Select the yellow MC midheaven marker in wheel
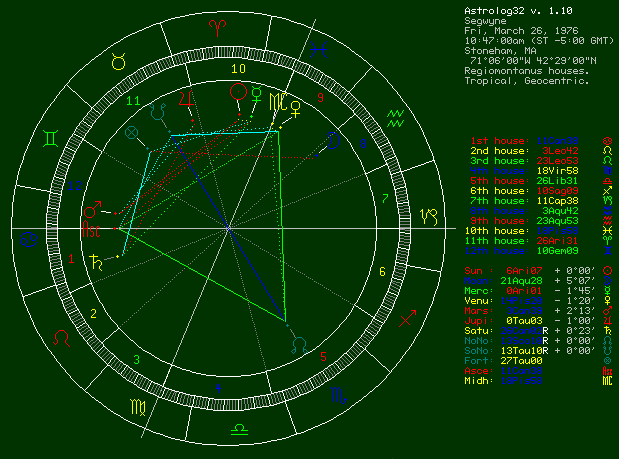Image resolution: width=619 pixels, height=459 pixels. (278, 102)
